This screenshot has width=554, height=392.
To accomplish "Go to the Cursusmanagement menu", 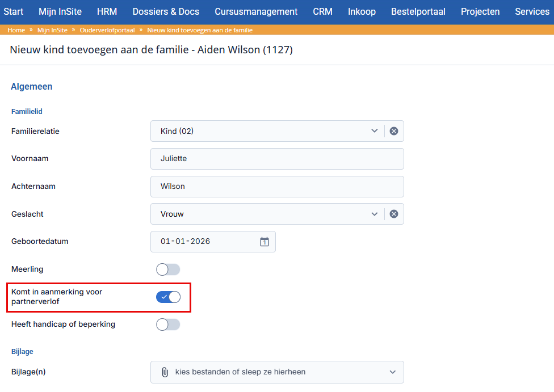I will pyautogui.click(x=256, y=12).
